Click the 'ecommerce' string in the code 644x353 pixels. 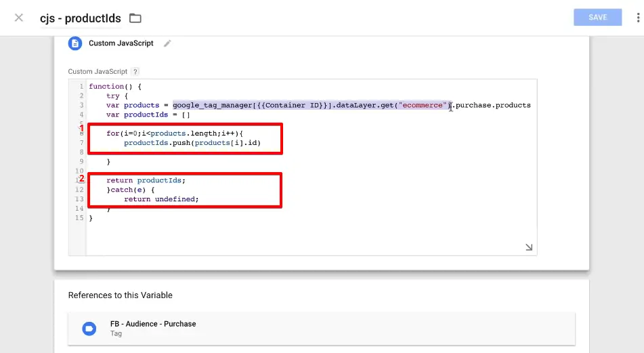point(423,105)
